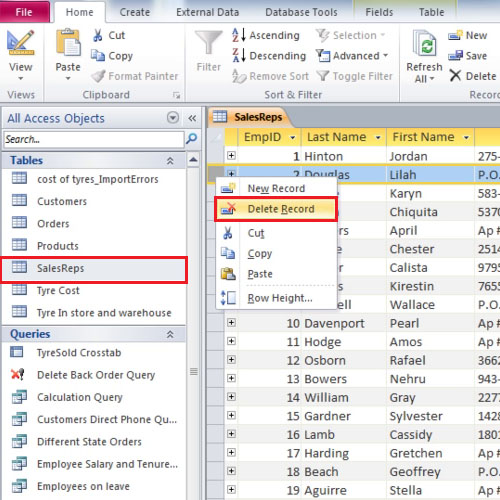Click the Paste clipboard icon
The image size is (500, 500).
click(68, 42)
